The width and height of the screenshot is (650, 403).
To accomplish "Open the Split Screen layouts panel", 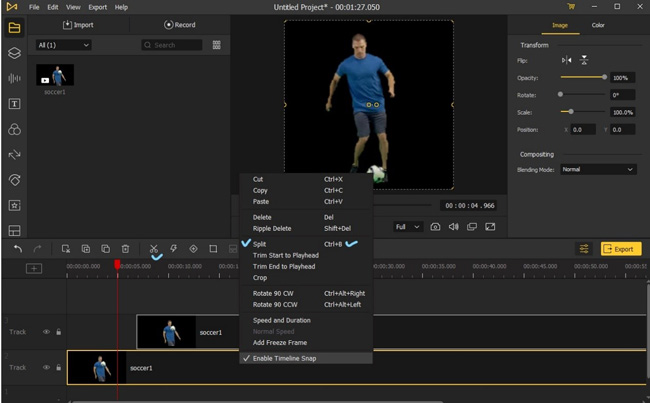I will [x=14, y=231].
